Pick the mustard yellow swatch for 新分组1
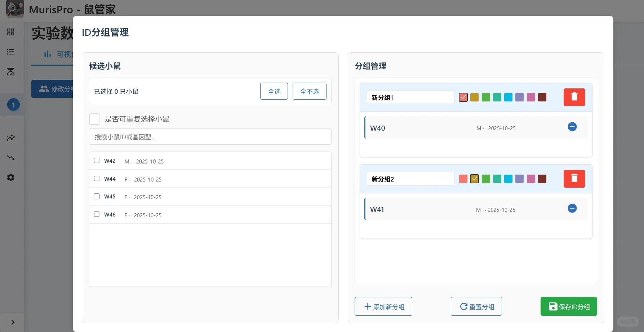Screen dimensions: 644x332 click(x=475, y=97)
